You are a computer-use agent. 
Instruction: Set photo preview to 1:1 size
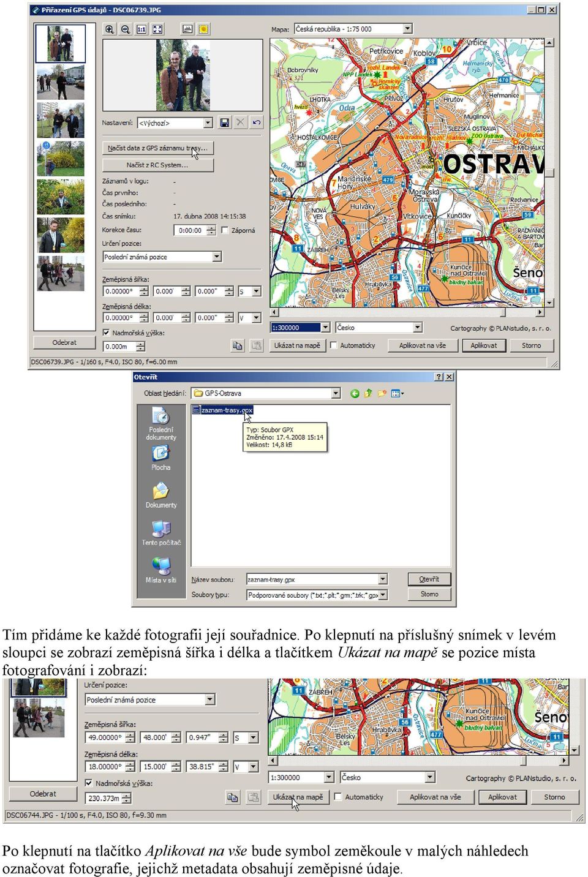click(x=141, y=29)
